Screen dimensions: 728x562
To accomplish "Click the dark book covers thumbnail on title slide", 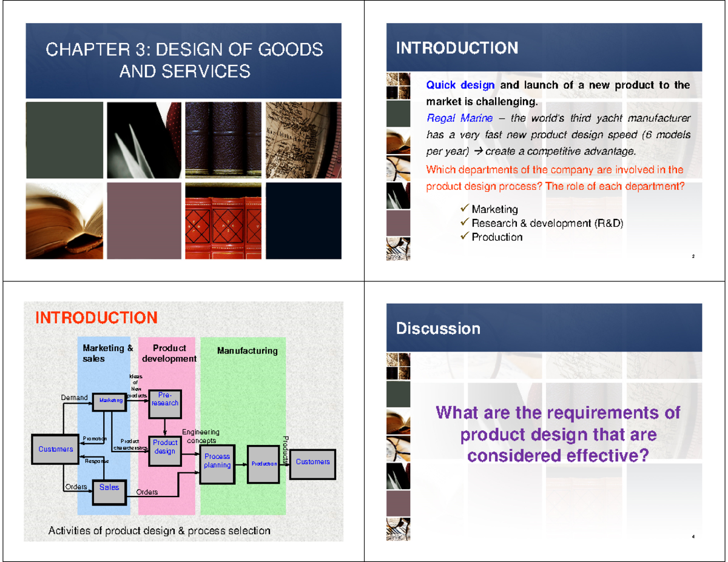I will 223,141.
